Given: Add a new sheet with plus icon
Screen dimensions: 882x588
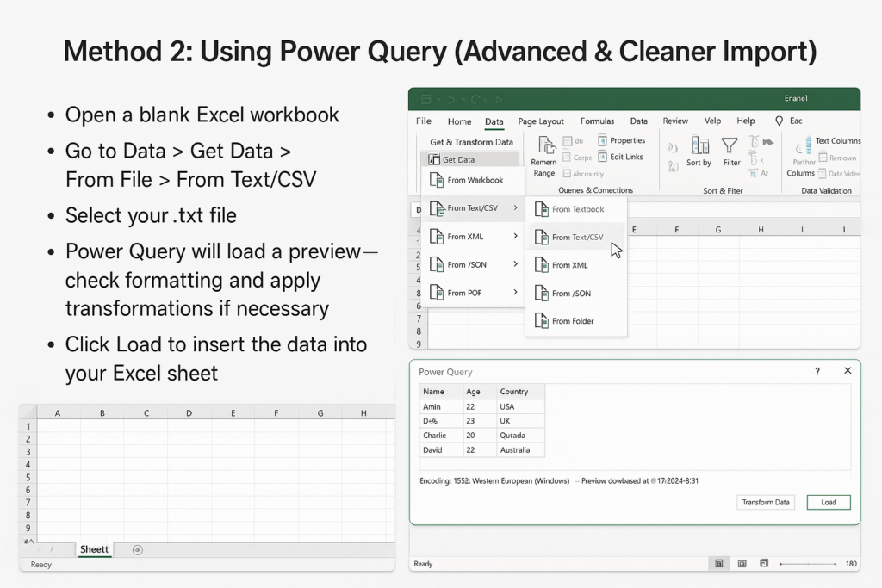Looking at the screenshot, I should coord(137,549).
